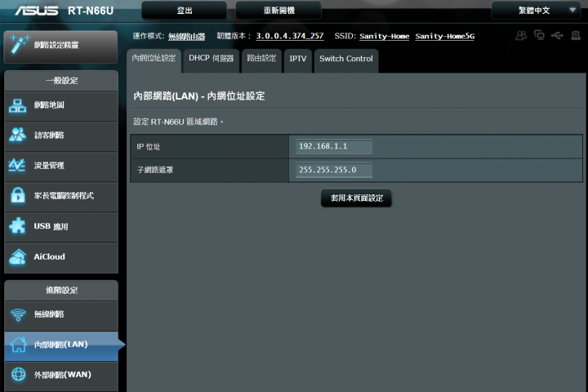Select the 內部網路(LAN) menu entry

(x=61, y=345)
